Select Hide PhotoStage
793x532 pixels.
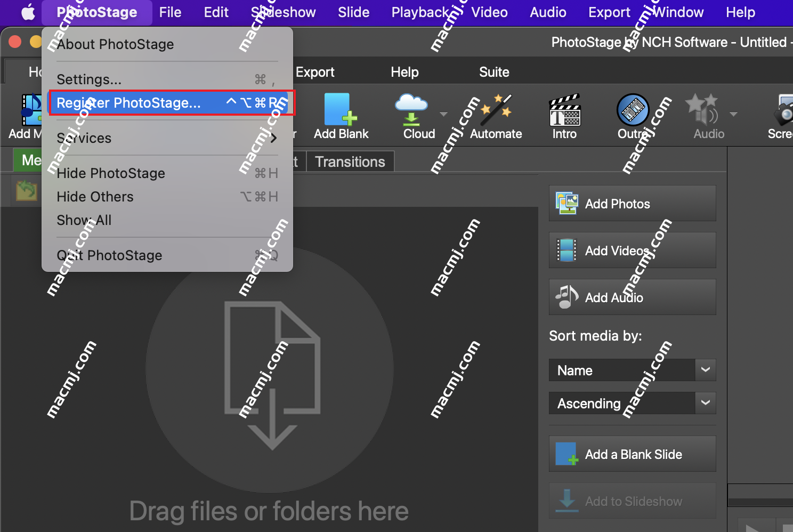coord(167,173)
